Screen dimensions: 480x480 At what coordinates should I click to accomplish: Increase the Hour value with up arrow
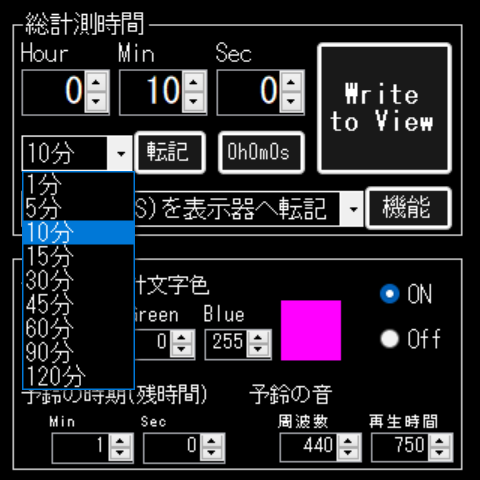96,82
